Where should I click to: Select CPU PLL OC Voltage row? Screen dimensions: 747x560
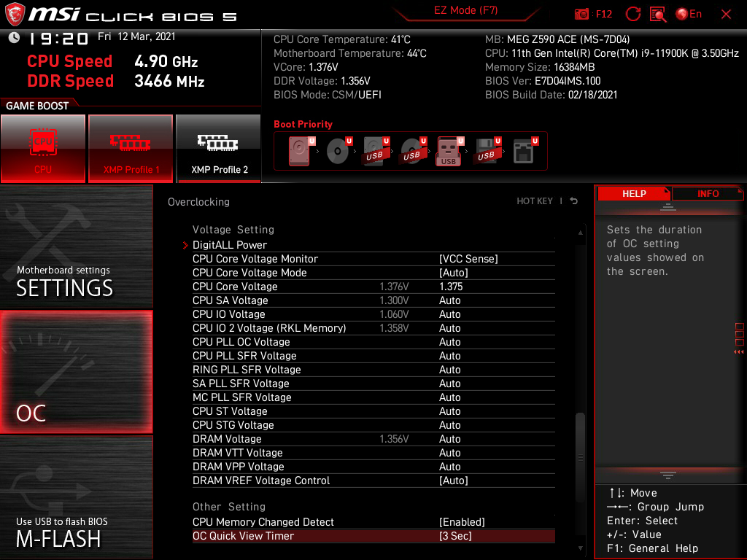tap(373, 342)
